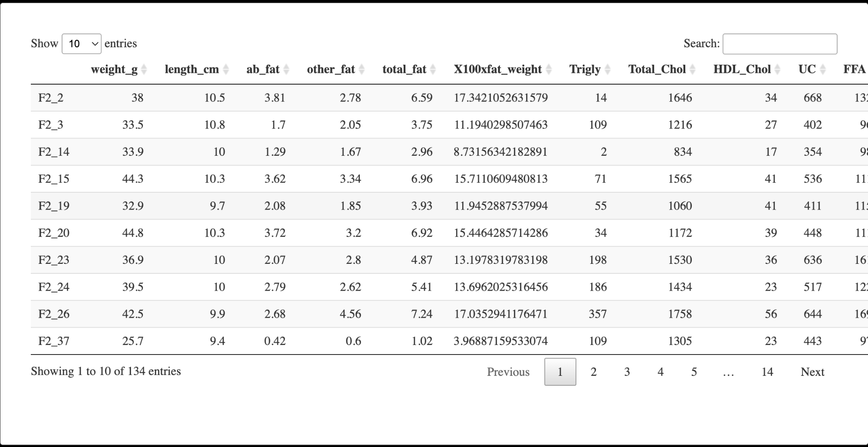Jump to page 5 of results
This screenshot has width=868, height=447.
tap(694, 372)
